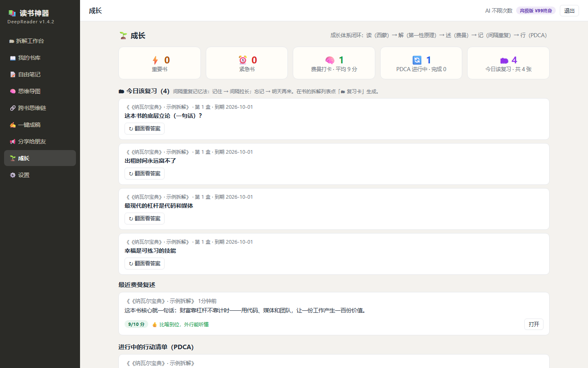This screenshot has height=368, width=588.
Task: Click the cycle icon on PDCA 进行中 card
Action: (417, 60)
